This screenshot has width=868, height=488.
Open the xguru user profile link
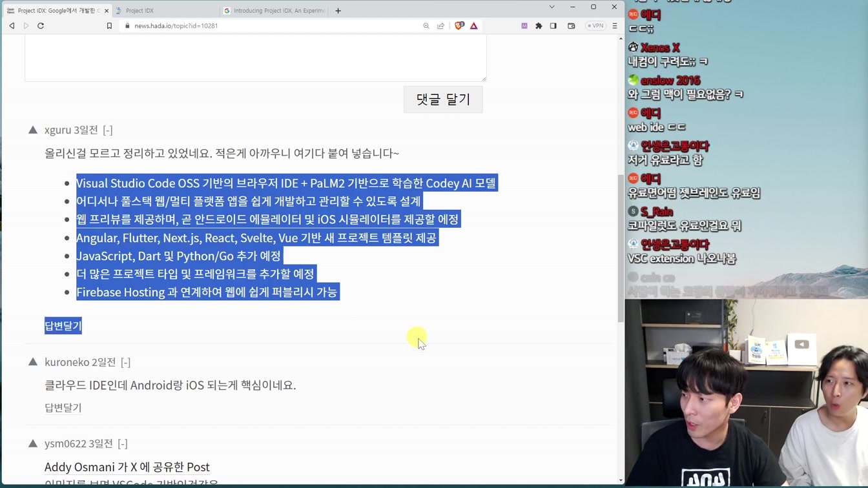point(57,130)
